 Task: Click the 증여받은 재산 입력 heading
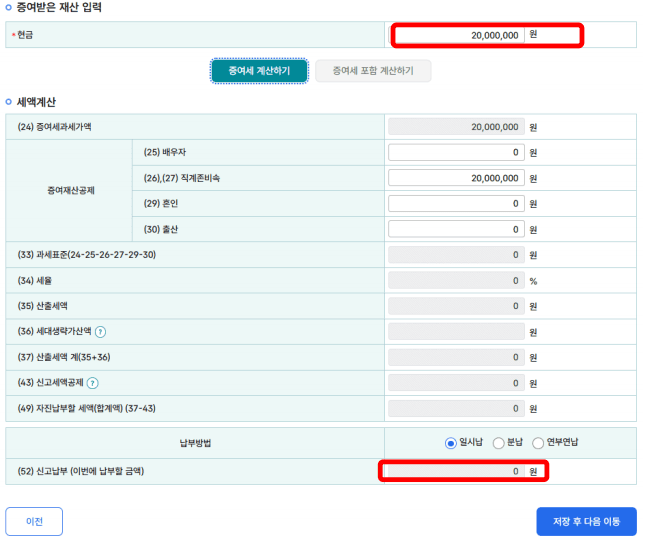59,7
